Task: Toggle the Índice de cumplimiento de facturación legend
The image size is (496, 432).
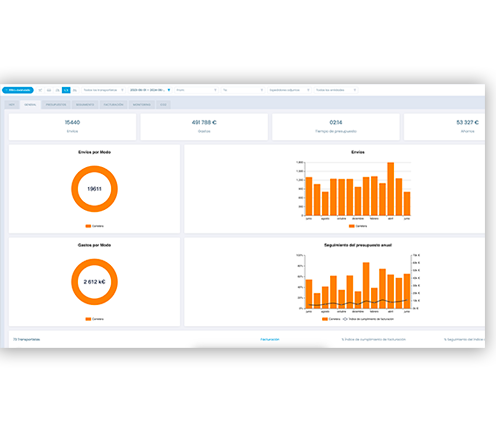Action: pos(368,319)
